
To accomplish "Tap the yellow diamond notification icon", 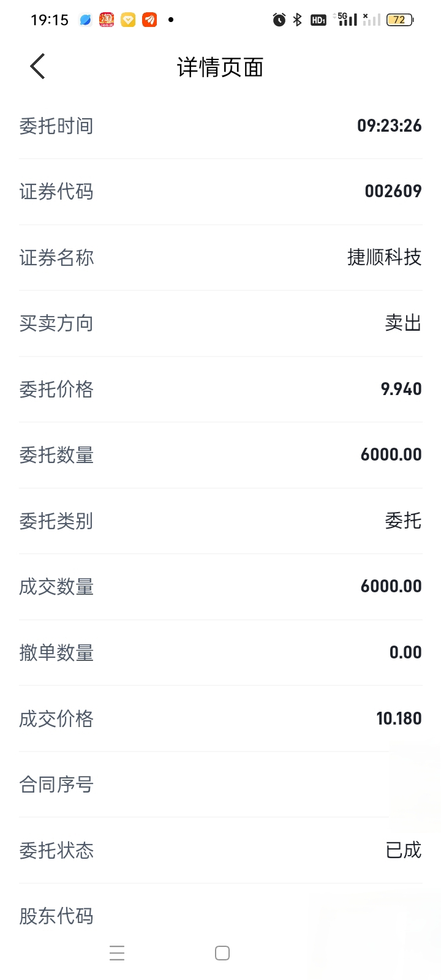I will click(128, 20).
